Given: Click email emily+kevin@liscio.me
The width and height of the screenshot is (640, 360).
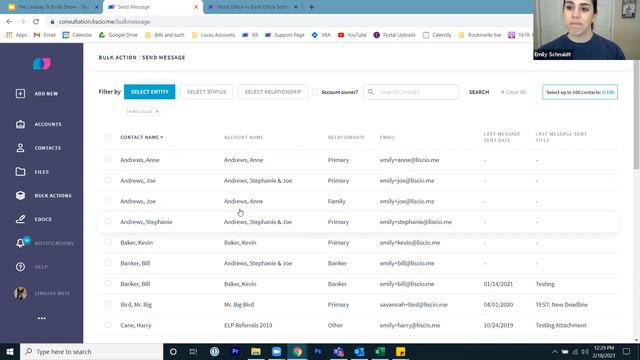Looking at the screenshot, I should 410,242.
